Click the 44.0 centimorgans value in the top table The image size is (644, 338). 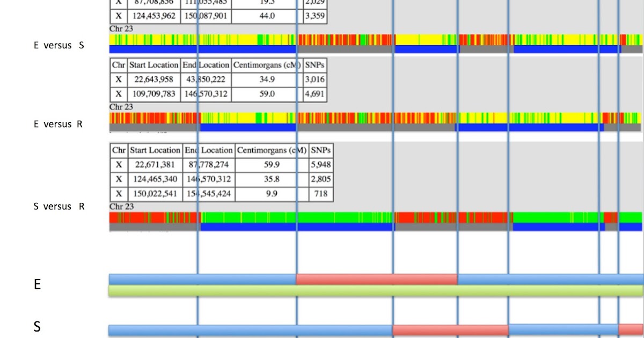coord(266,16)
